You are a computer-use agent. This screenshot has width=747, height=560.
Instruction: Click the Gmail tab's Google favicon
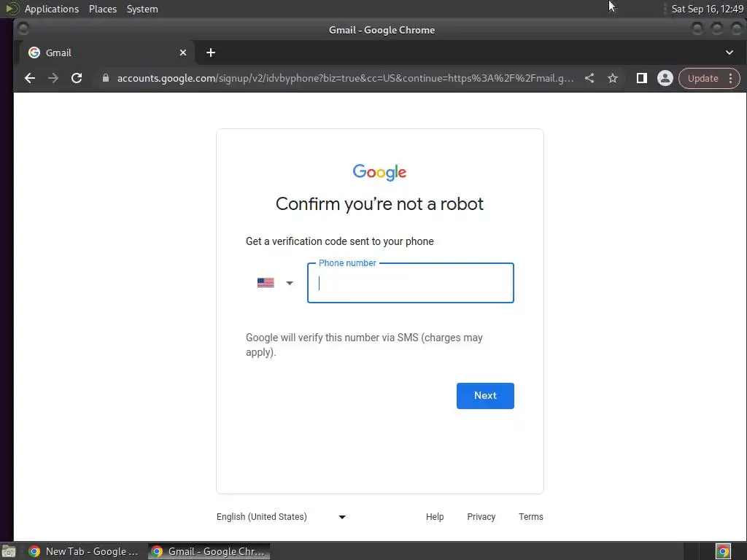click(x=34, y=52)
